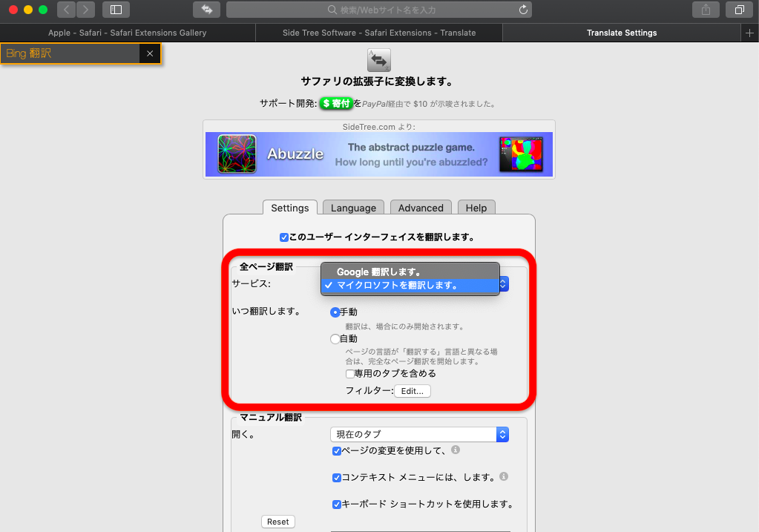Viewport: 759px width, 532px height.
Task: Choose Google 翻訳します option in menu
Action: click(410, 272)
